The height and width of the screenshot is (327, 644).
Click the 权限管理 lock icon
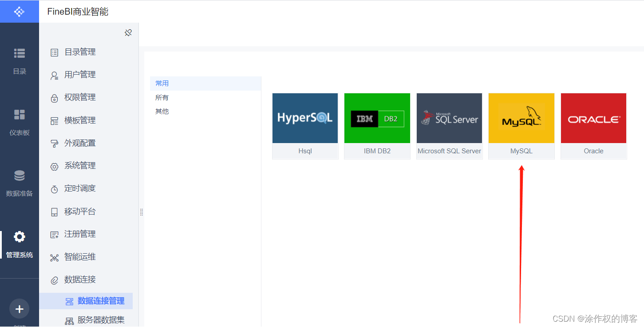click(x=54, y=98)
